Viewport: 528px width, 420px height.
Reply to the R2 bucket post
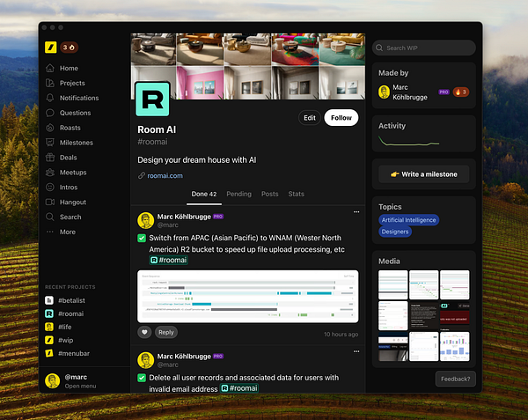pyautogui.click(x=166, y=332)
